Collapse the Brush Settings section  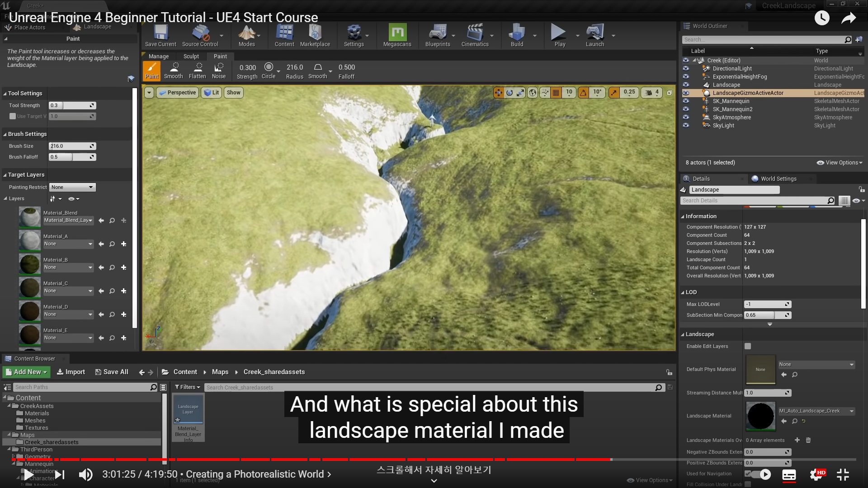point(27,134)
